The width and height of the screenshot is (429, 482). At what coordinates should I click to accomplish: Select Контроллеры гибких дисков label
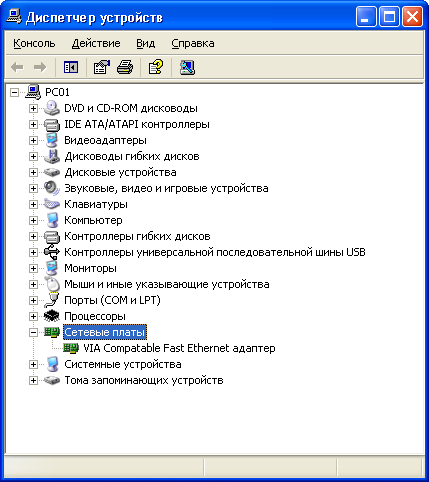[137, 236]
